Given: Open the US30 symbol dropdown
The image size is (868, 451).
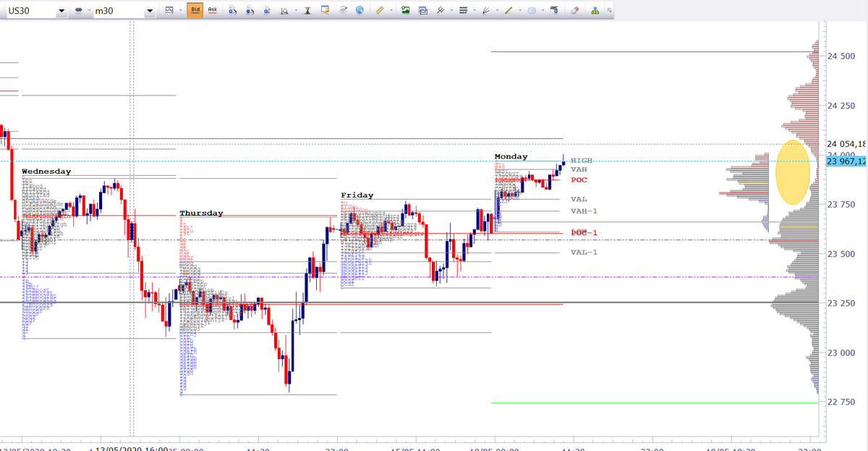Looking at the screenshot, I should point(61,12).
